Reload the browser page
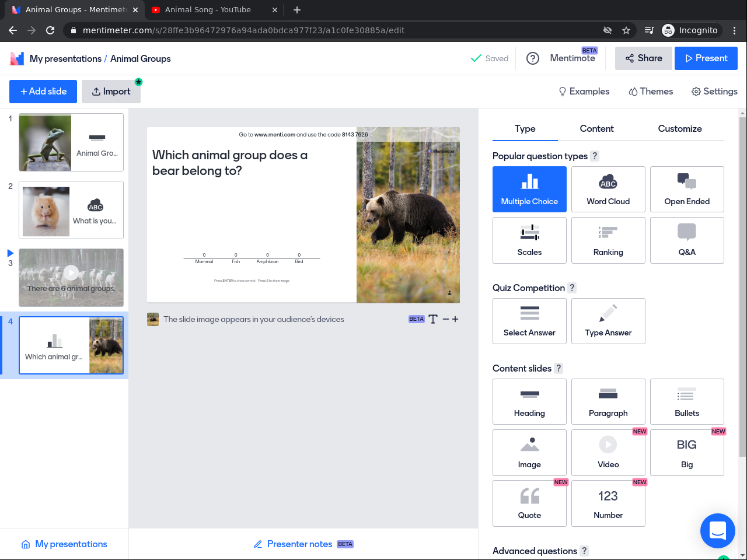 coord(50,30)
